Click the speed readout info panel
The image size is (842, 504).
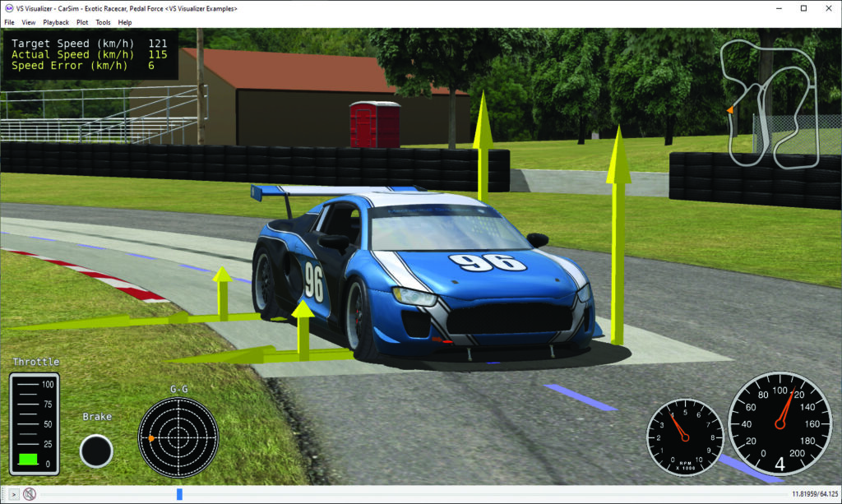pyautogui.click(x=90, y=53)
